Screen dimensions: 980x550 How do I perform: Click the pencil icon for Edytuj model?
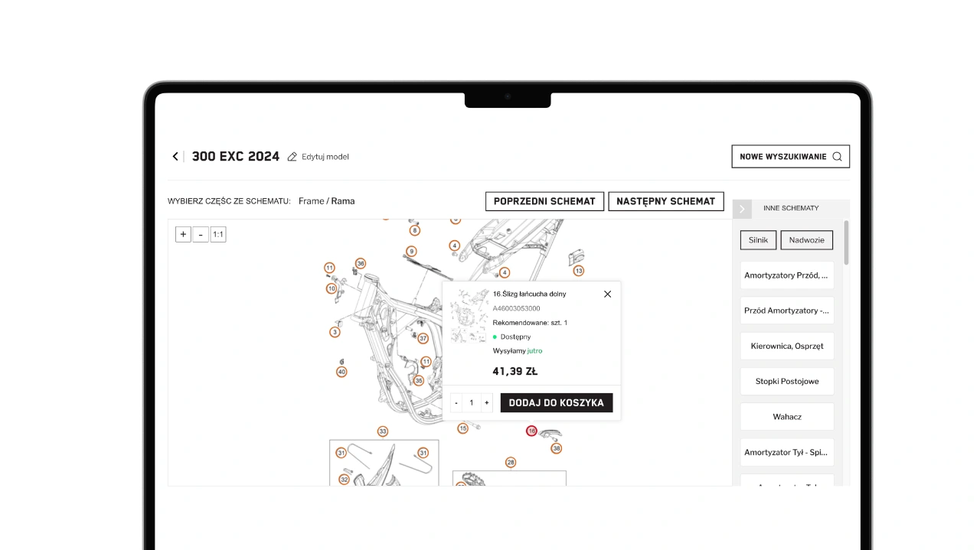292,157
